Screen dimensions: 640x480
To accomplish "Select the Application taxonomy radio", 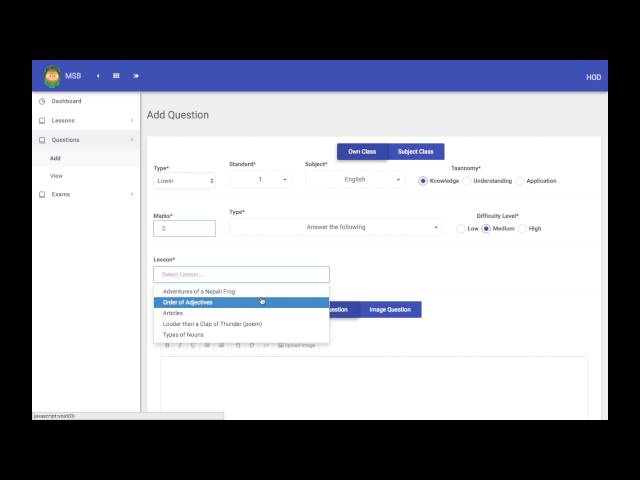I will tap(520, 181).
